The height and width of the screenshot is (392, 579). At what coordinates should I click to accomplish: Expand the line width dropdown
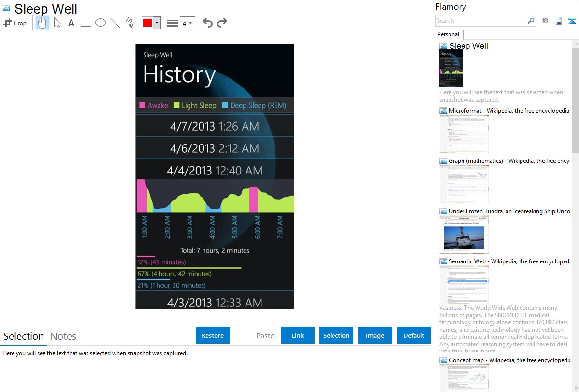(188, 23)
